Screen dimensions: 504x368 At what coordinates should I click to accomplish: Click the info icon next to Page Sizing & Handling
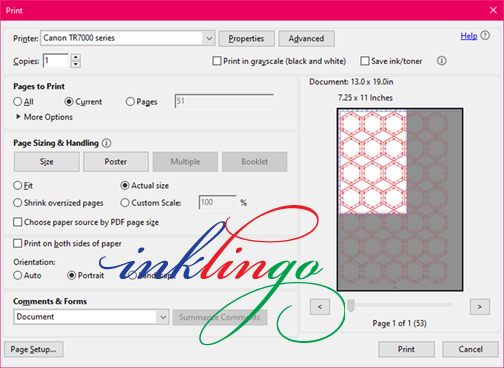[106, 143]
